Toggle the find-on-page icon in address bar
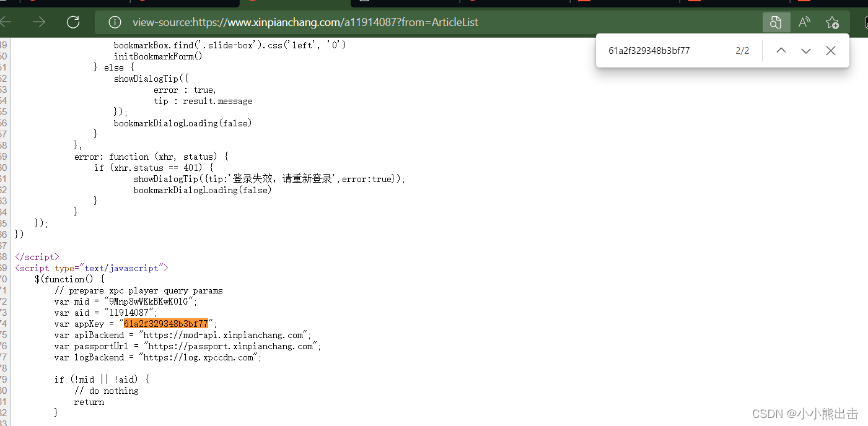 (x=776, y=22)
